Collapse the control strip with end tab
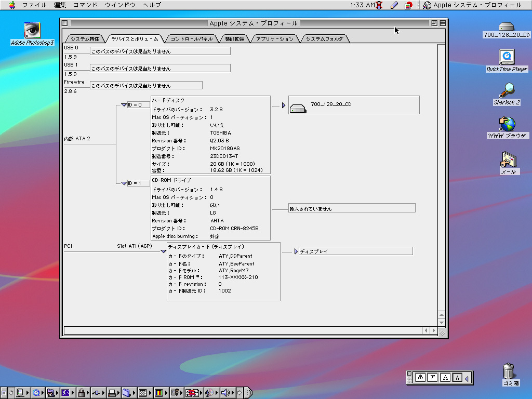 click(248, 393)
